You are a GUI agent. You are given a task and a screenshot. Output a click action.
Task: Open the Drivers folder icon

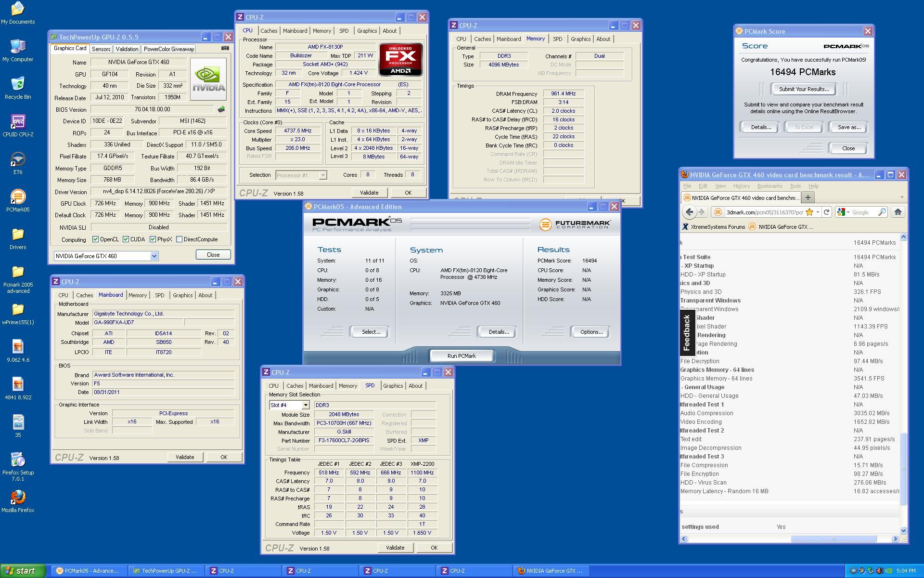point(18,238)
